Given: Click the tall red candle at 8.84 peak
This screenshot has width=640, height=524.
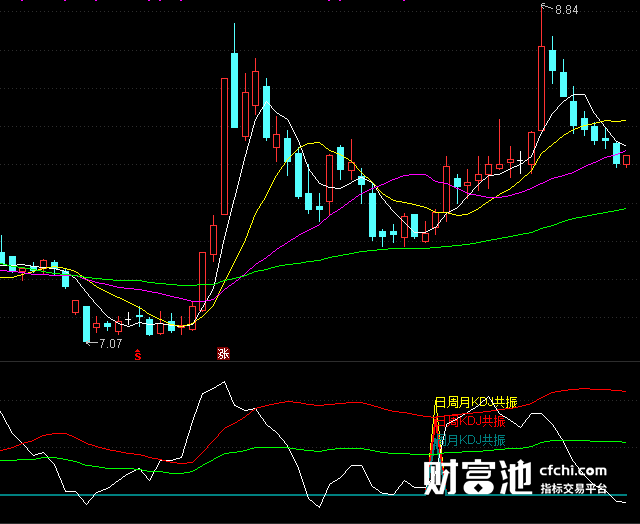Looking at the screenshot, I should [x=541, y=88].
